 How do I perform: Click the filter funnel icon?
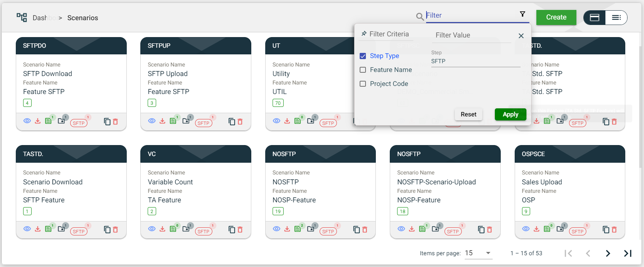pyautogui.click(x=522, y=14)
